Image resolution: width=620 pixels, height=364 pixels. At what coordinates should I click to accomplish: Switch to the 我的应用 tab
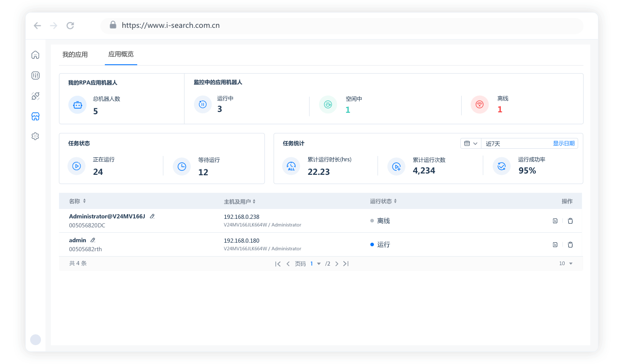tap(75, 55)
